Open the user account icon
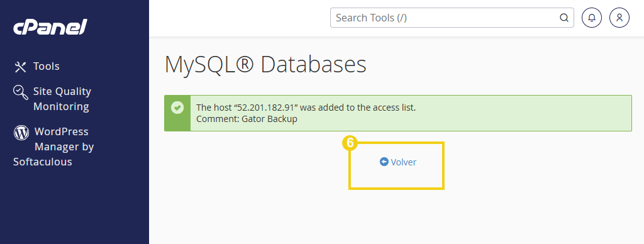Viewport: 644px width, 244px height. click(619, 18)
